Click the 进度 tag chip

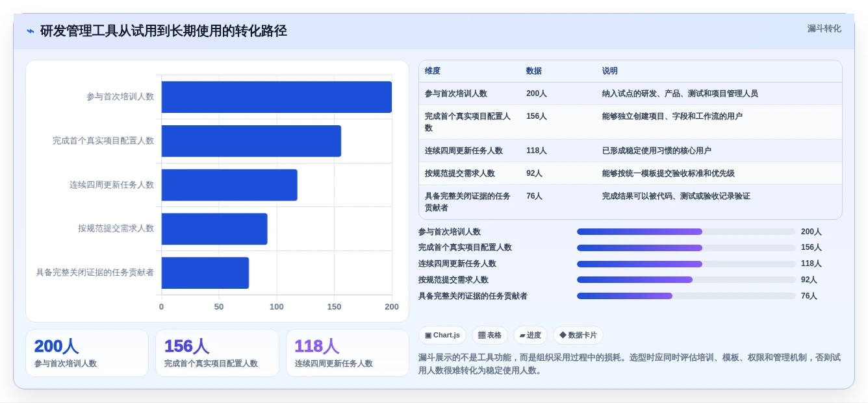530,335
